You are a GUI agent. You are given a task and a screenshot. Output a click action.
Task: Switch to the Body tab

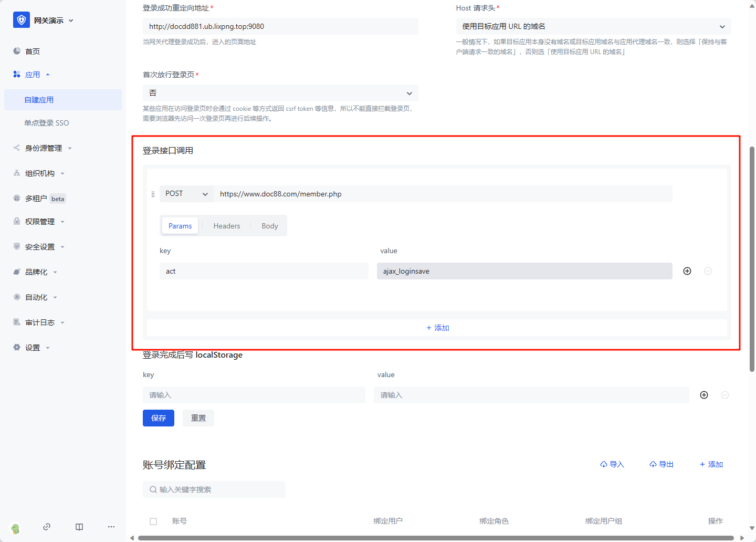pyautogui.click(x=270, y=226)
